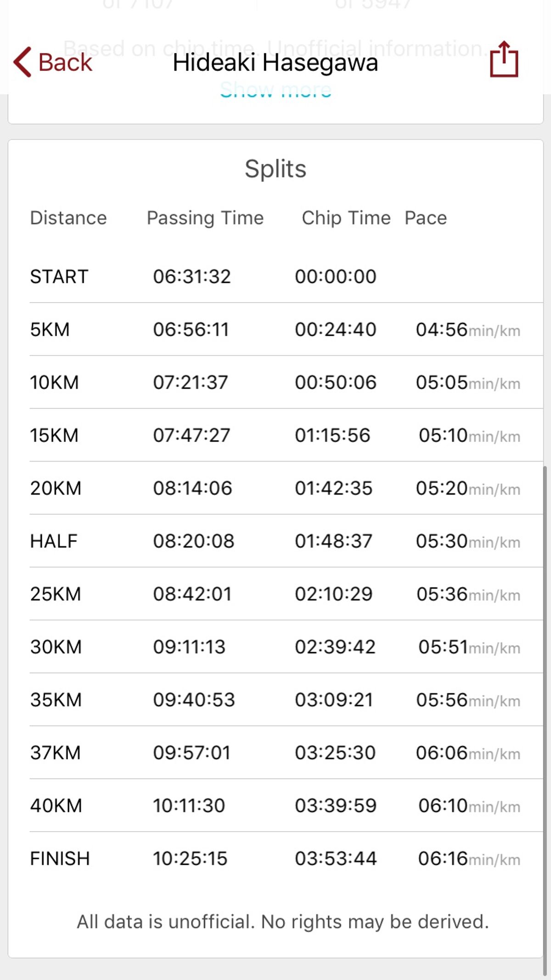Image resolution: width=551 pixels, height=980 pixels.
Task: Select the Splits section heading
Action: click(x=275, y=169)
